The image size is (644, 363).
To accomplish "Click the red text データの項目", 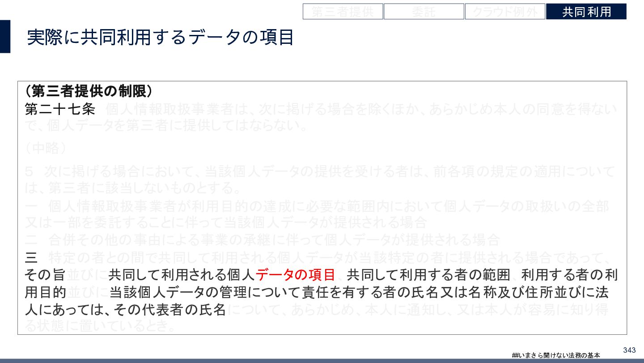I will [x=295, y=274].
